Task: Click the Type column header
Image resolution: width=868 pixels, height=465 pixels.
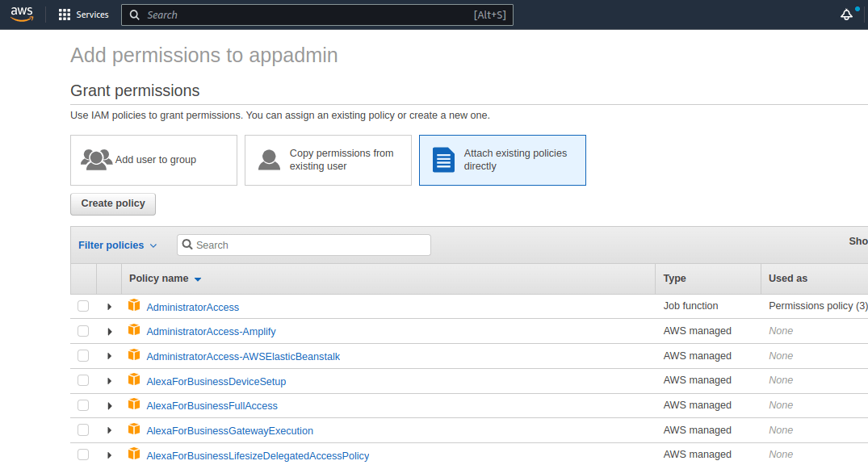Action: tap(674, 279)
